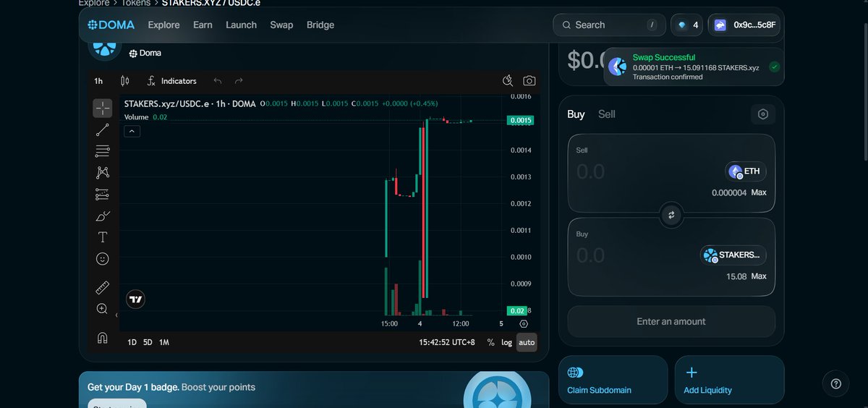Select the text annotation tool
The width and height of the screenshot is (868, 408).
[102, 237]
